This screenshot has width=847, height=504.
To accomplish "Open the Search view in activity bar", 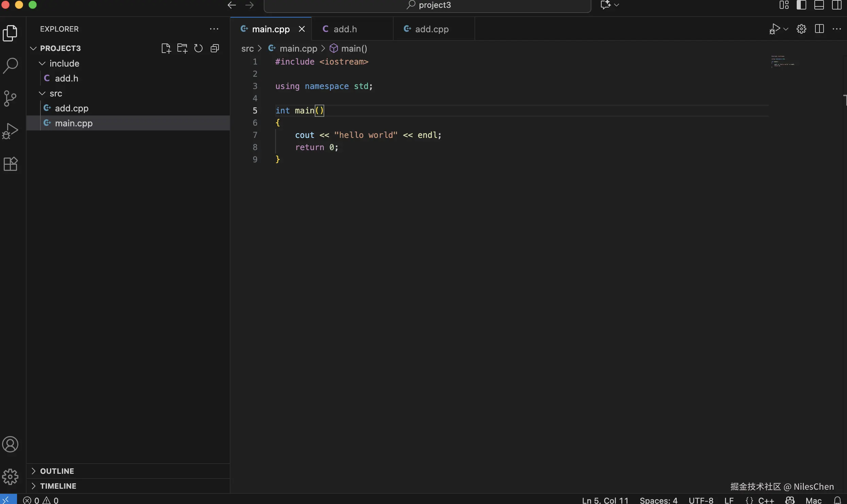I will click(x=10, y=66).
